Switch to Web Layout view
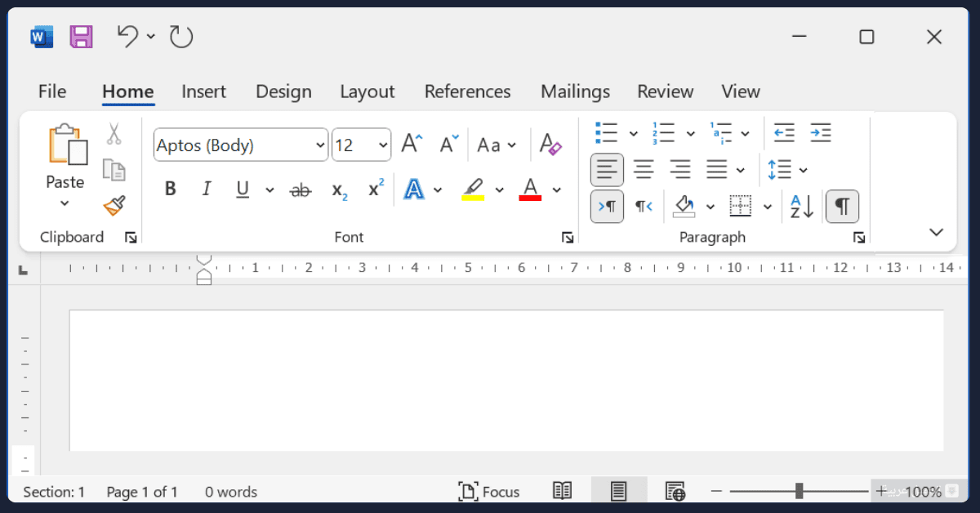This screenshot has height=513, width=980. 675,491
